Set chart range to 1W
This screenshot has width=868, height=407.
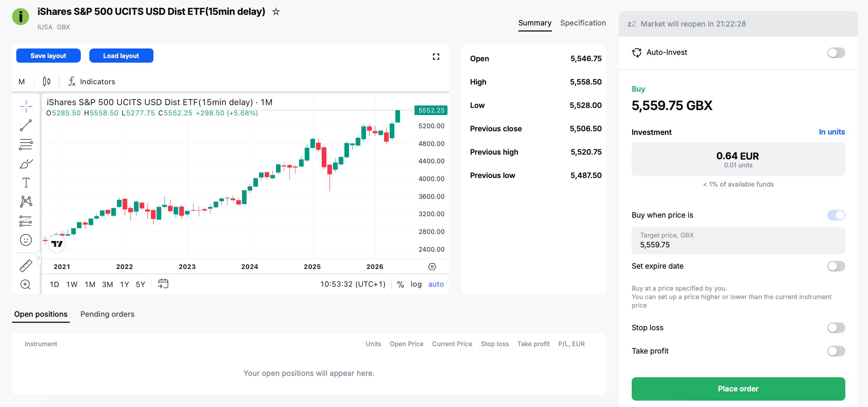[72, 284]
